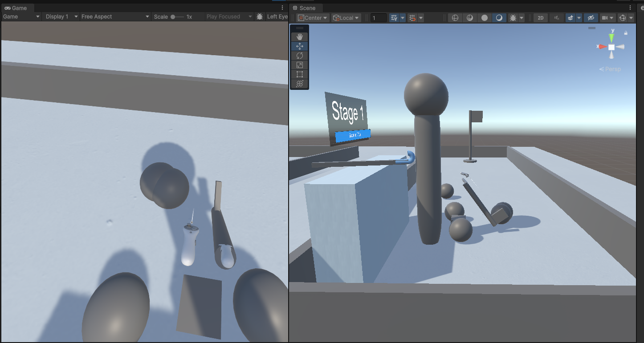Expand the Center pivot mode dropdown
The image size is (644, 343).
coord(313,18)
